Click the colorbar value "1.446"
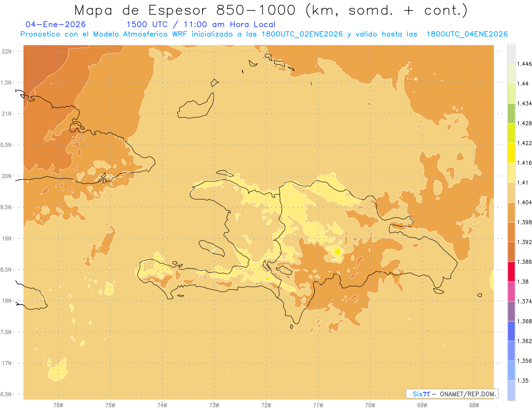 pyautogui.click(x=525, y=64)
